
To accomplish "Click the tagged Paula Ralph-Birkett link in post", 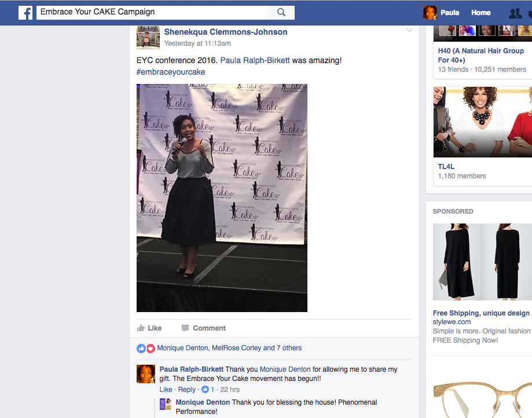I will [255, 60].
